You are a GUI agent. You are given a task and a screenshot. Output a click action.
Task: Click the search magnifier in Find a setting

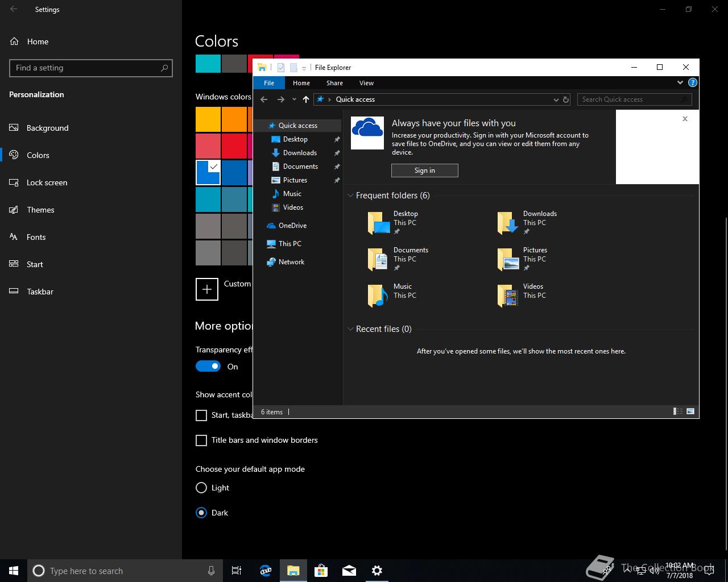tap(164, 68)
